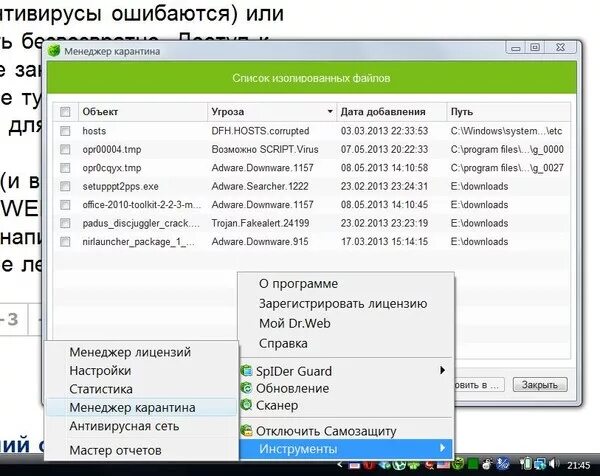Click threat Adware.Downware.915
Image resolution: width=600 pixels, height=476 pixels.
click(x=260, y=241)
